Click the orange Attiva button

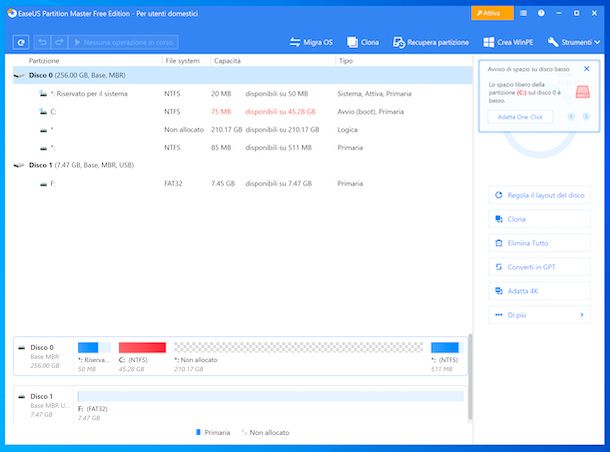coord(492,13)
